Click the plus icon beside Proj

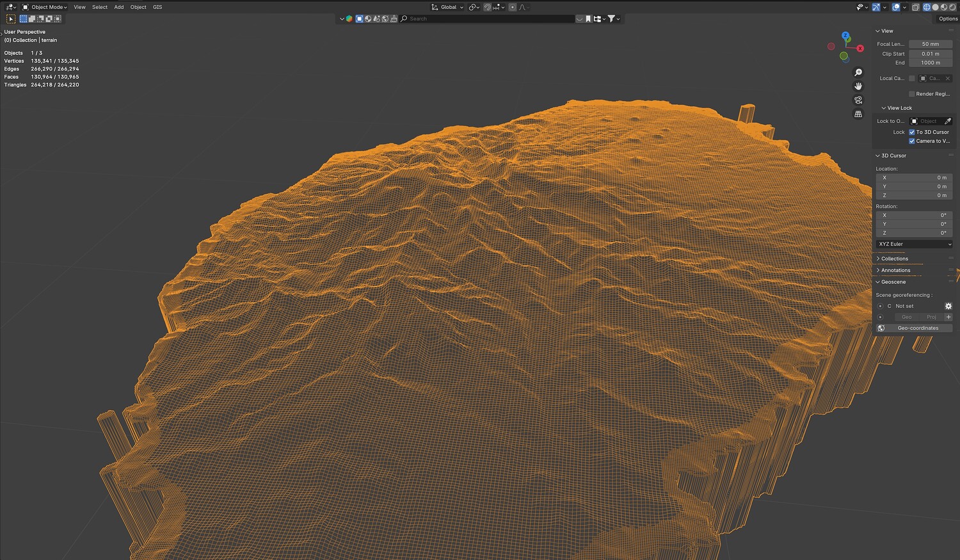948,317
